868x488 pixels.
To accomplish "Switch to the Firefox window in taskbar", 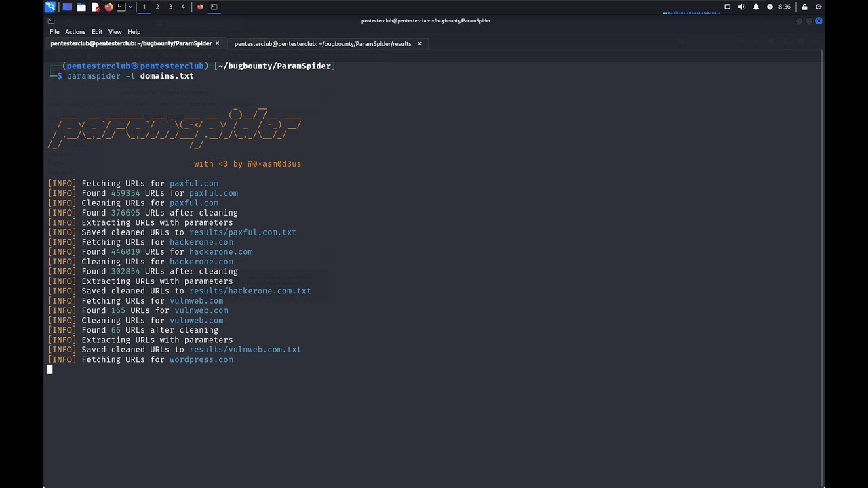I will [200, 7].
